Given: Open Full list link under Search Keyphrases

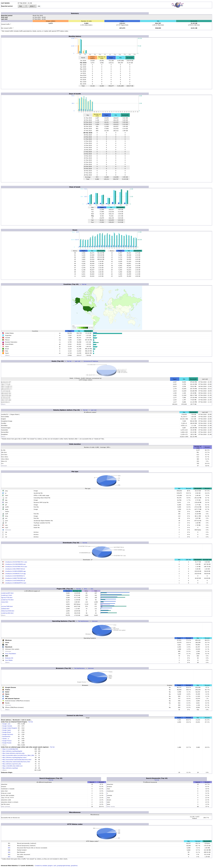Looking at the screenshot, I should pyautogui.click(x=51, y=780).
